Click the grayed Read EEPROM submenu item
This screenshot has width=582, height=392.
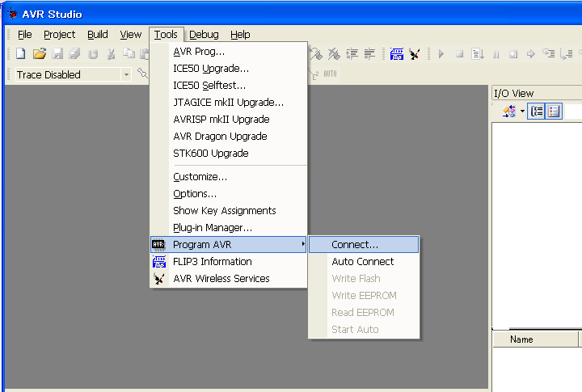(364, 313)
